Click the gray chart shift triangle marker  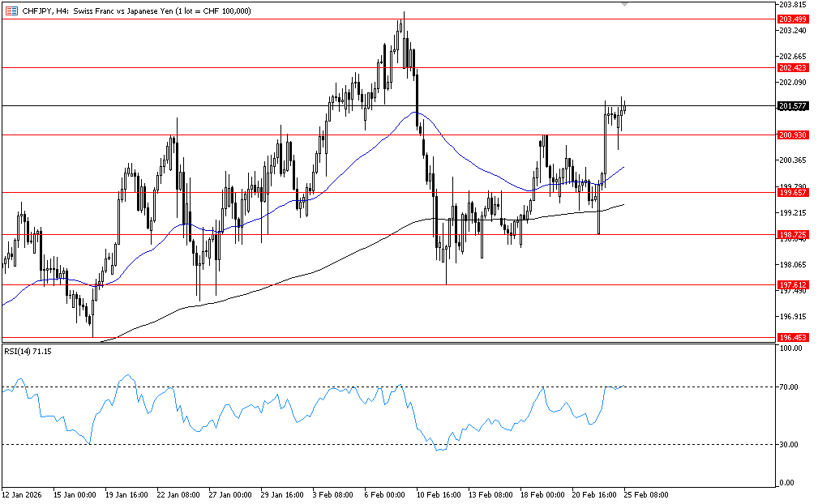[x=624, y=5]
